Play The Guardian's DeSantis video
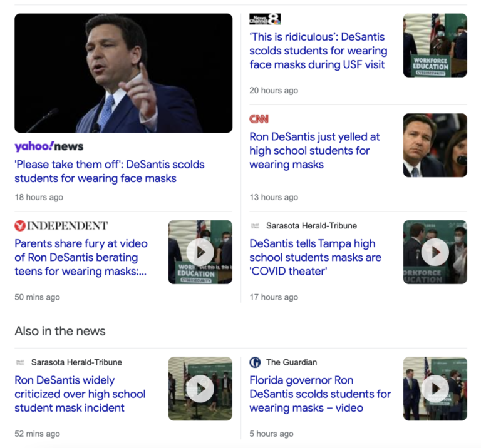 [435, 389]
